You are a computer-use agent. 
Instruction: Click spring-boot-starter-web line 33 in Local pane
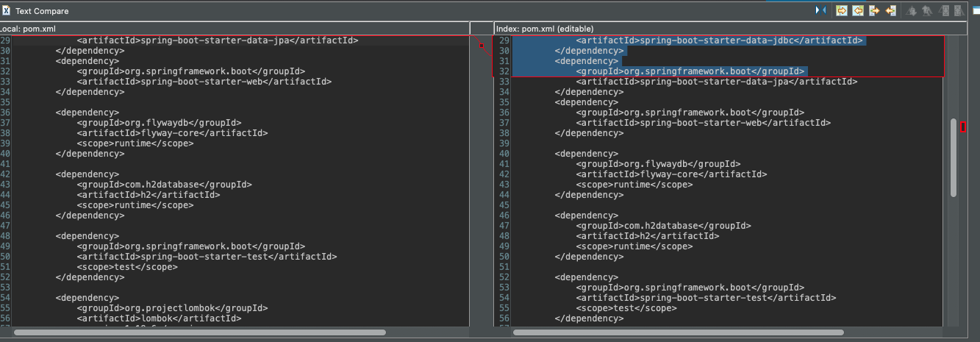(204, 82)
